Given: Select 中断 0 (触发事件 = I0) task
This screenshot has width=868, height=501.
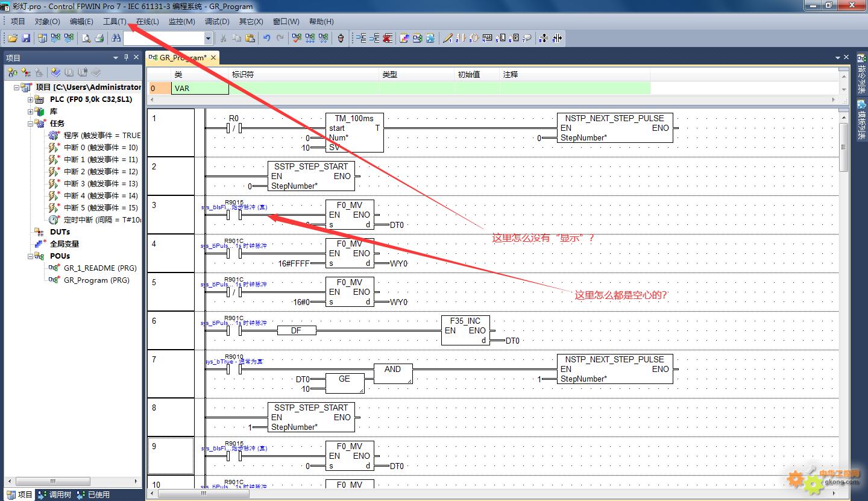Looking at the screenshot, I should 101,148.
